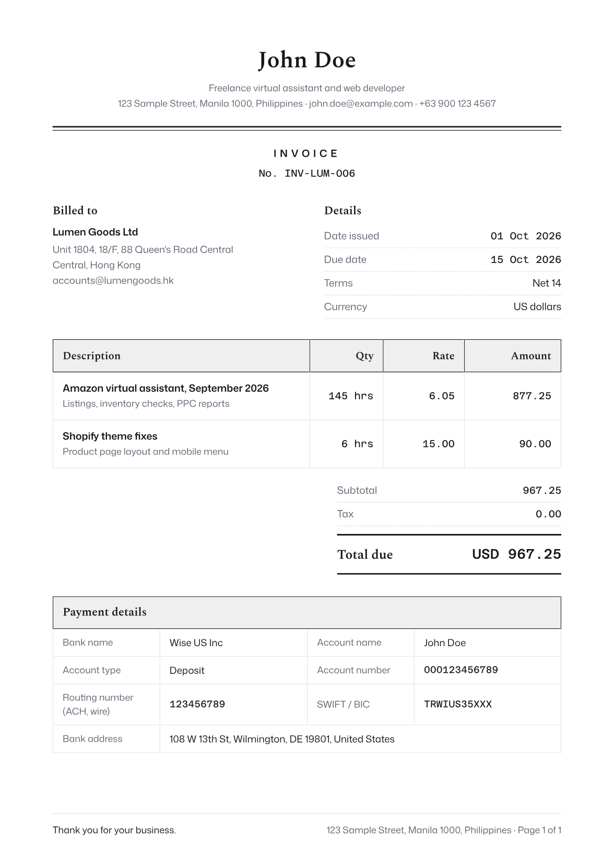Click the Due date label
Viewport: 614px width, 868px height.
coord(345,259)
